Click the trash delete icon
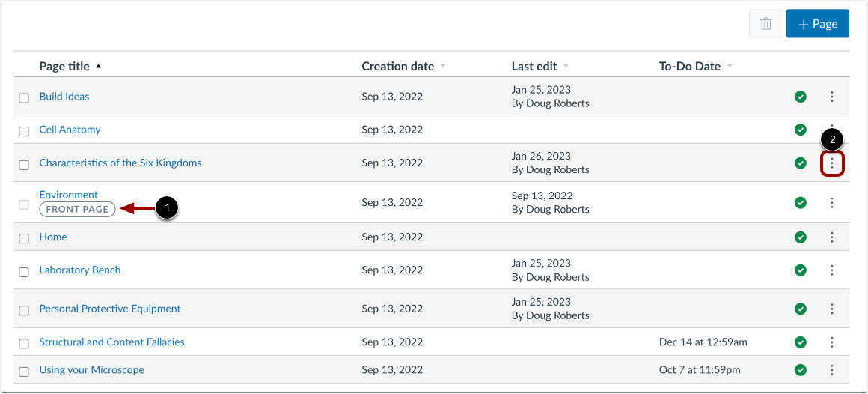The image size is (868, 394). [x=765, y=24]
